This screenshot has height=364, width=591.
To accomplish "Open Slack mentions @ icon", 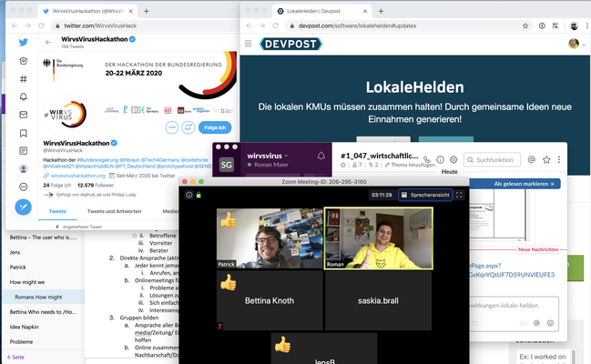I will pos(532,160).
